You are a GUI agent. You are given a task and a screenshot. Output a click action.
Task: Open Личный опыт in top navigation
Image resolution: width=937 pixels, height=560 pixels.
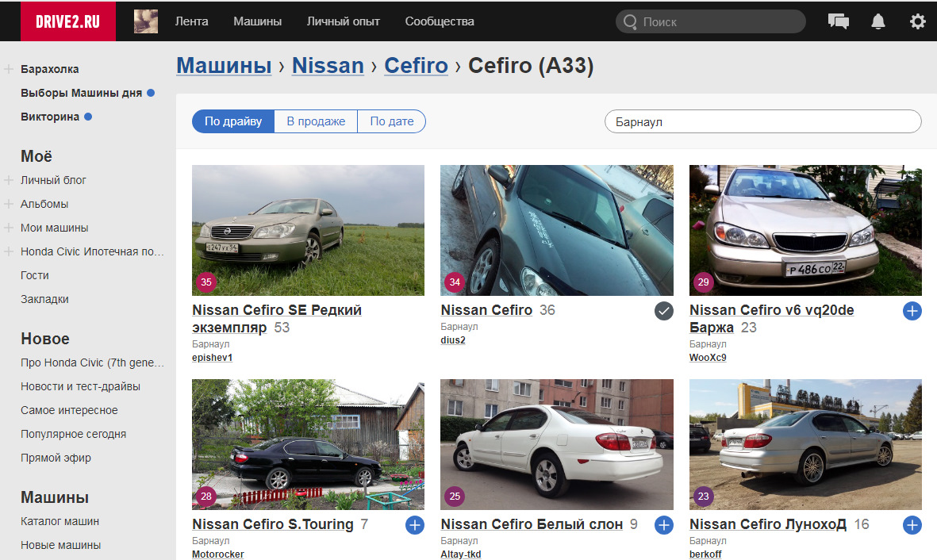343,21
